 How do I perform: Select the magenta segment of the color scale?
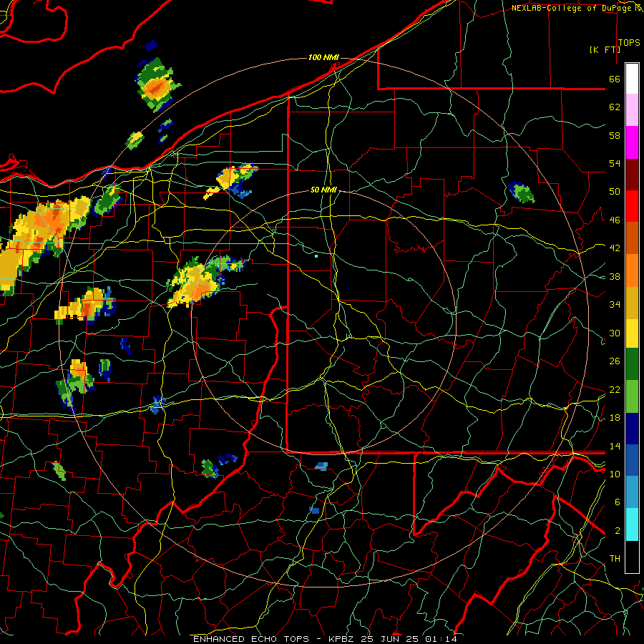(x=632, y=142)
